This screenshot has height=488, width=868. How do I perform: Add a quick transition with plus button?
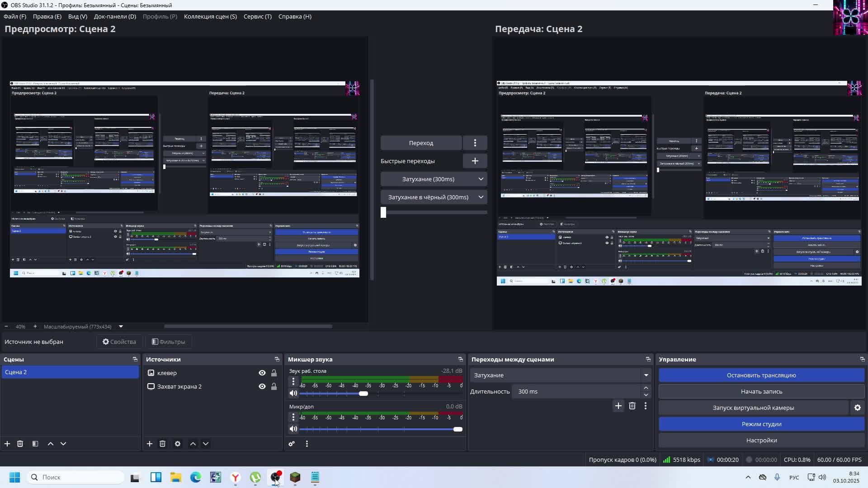475,161
